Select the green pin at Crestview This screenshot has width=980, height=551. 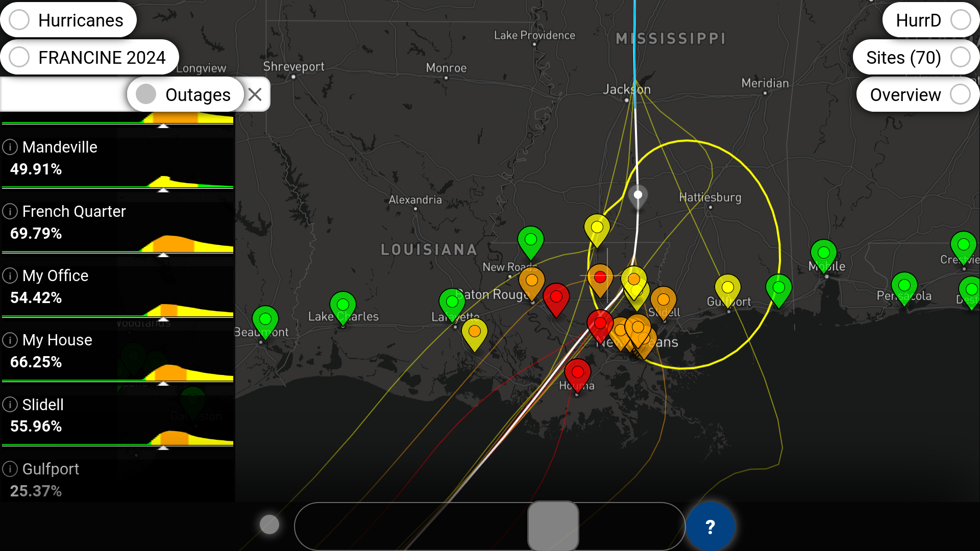click(x=964, y=248)
